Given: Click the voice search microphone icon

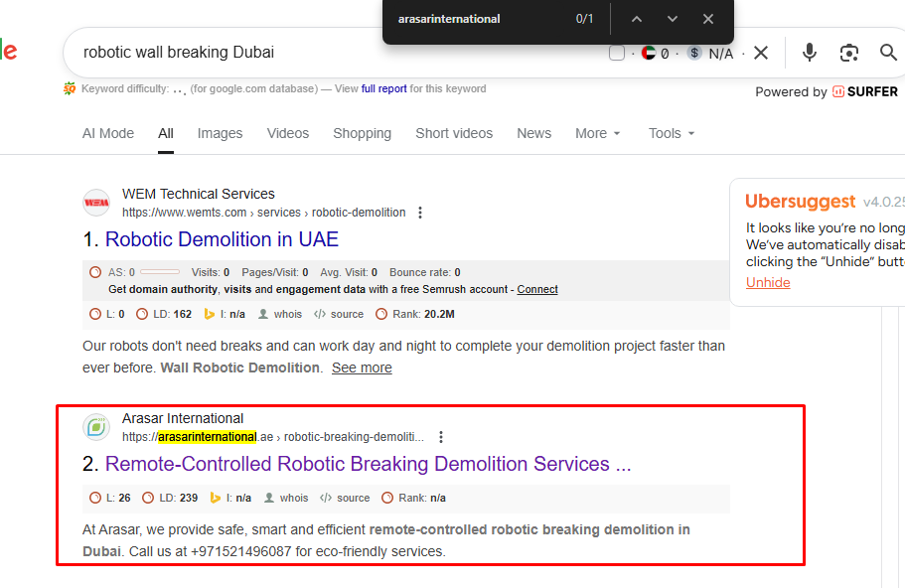Looking at the screenshot, I should pyautogui.click(x=811, y=53).
